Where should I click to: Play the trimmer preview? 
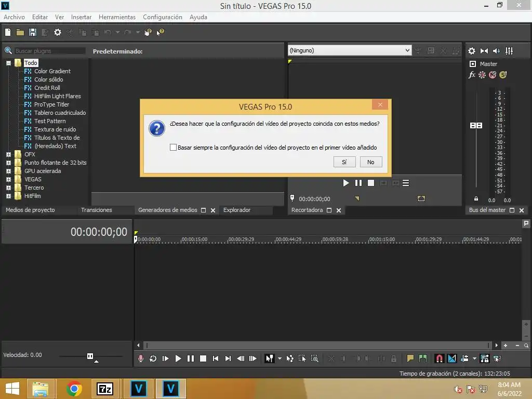point(345,183)
